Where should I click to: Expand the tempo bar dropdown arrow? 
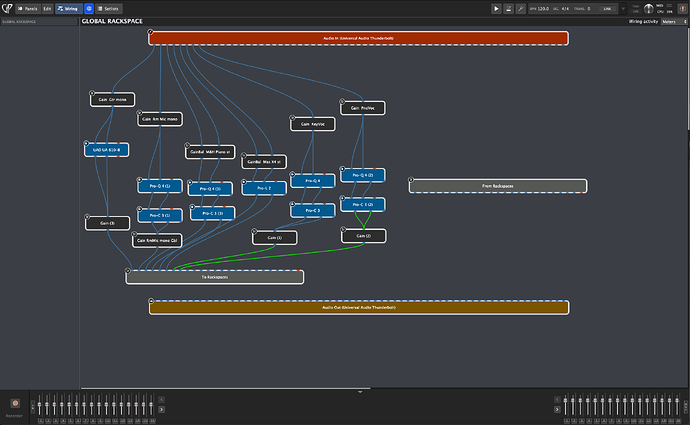pos(623,8)
